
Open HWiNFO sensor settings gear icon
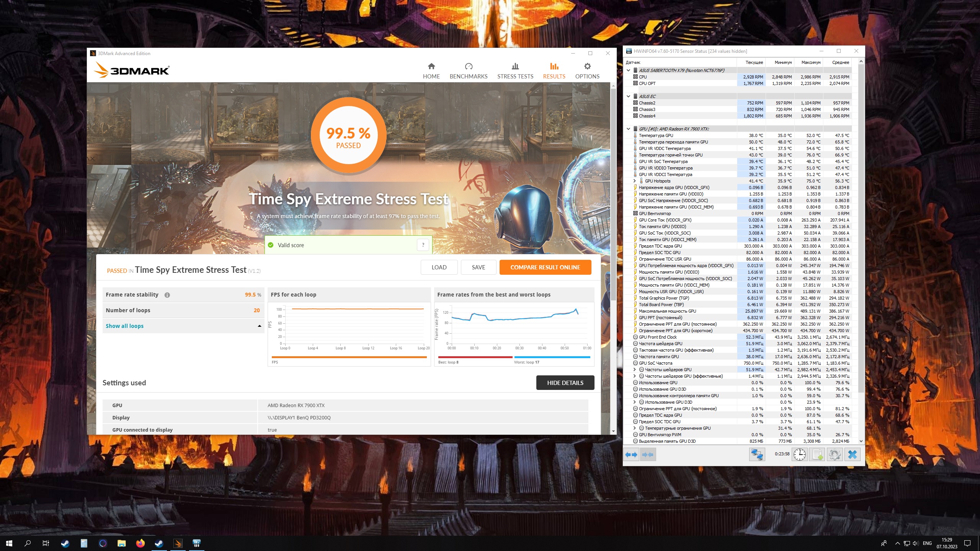pyautogui.click(x=835, y=455)
